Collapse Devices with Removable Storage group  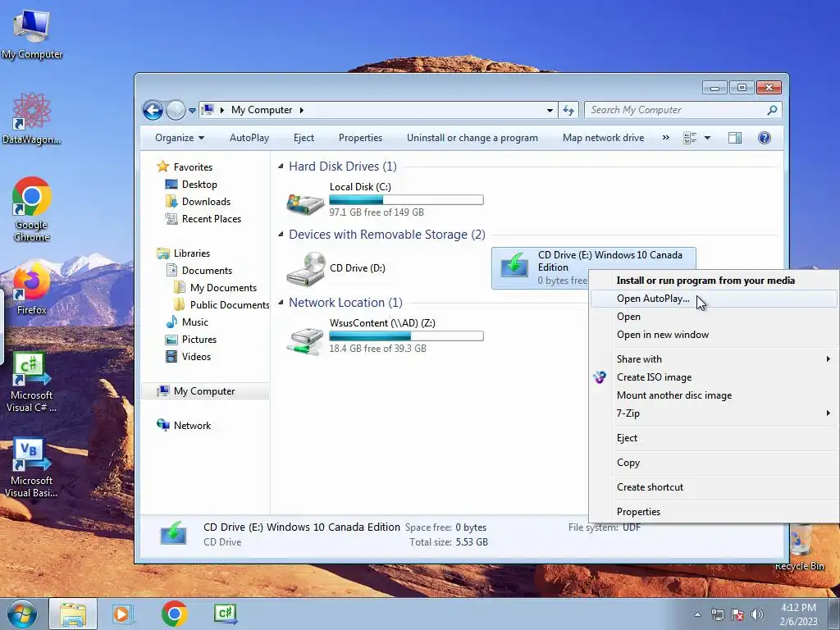pos(281,234)
